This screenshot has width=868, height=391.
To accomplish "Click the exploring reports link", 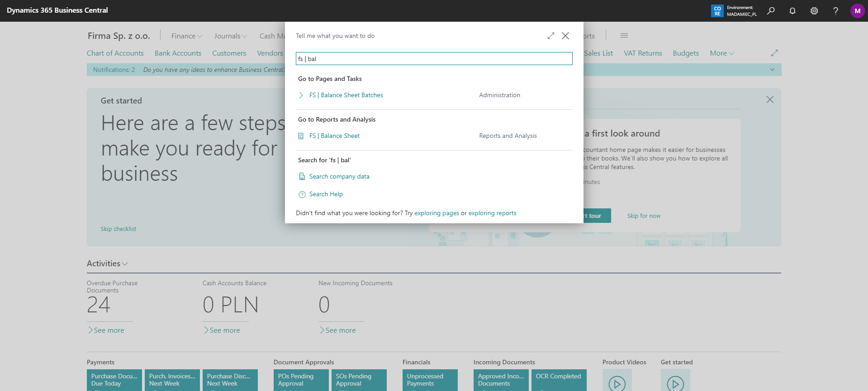I will pos(492,213).
